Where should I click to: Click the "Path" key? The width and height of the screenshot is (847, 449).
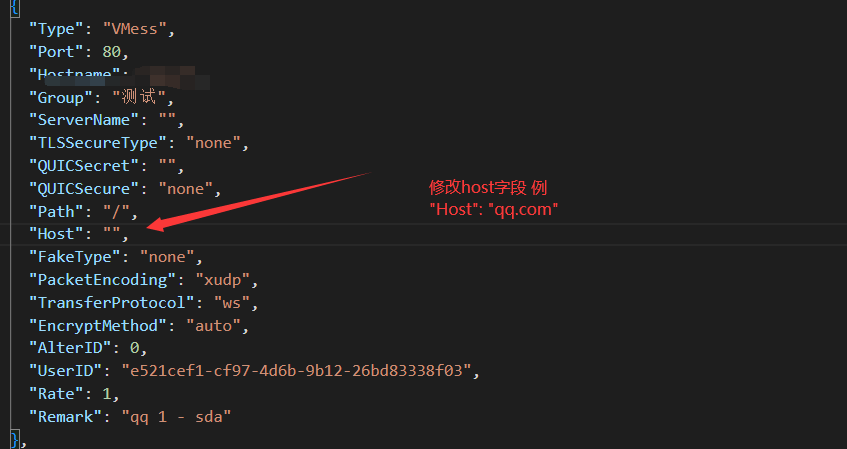point(52,211)
